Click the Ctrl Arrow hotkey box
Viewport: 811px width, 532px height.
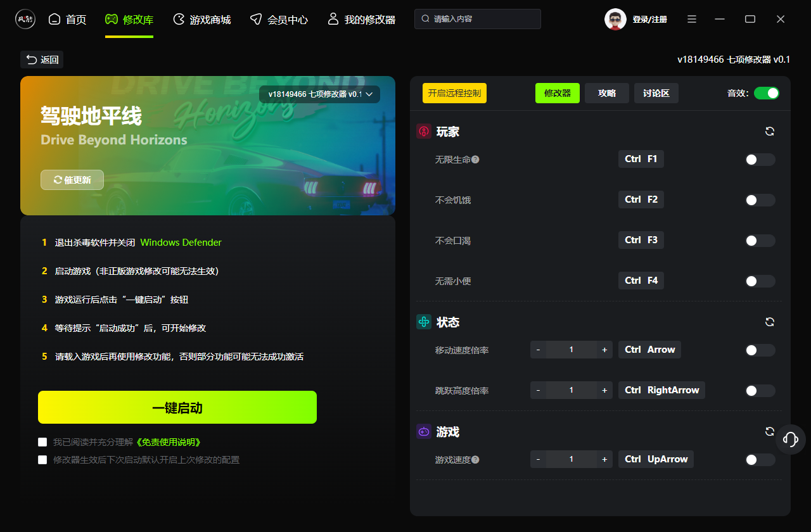pyautogui.click(x=649, y=350)
